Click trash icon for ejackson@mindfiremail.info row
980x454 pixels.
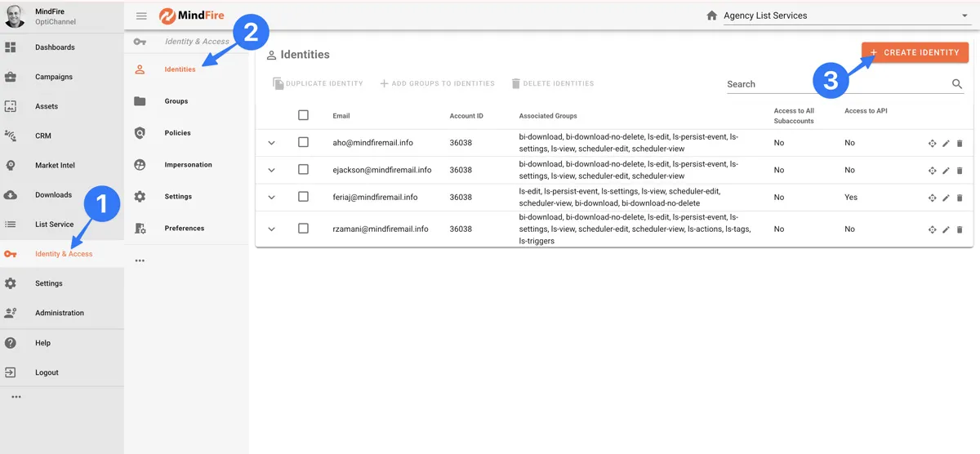coord(960,171)
